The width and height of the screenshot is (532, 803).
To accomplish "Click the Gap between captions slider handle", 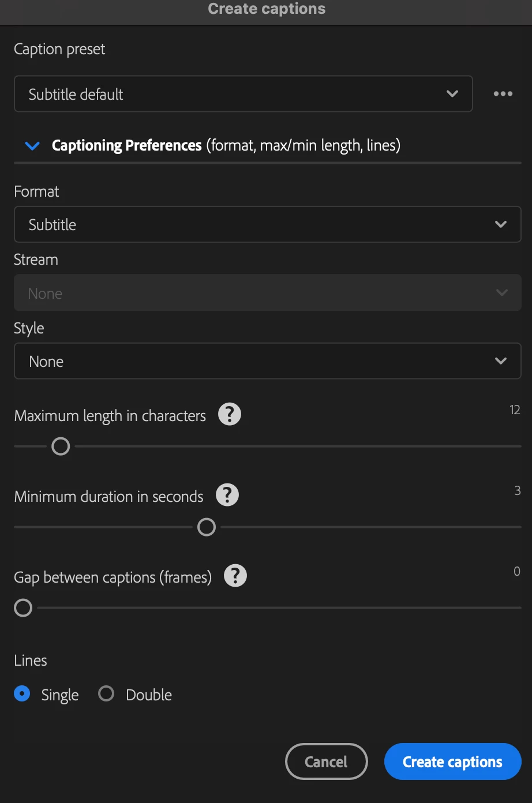I will coord(23,608).
